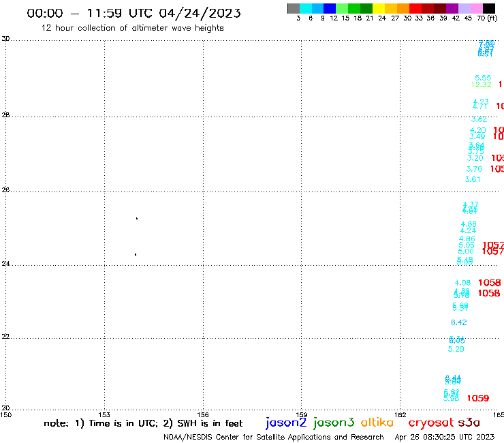The image size is (504, 443).
Task: Click the '24' label under the color scale
Action: [x=382, y=18]
